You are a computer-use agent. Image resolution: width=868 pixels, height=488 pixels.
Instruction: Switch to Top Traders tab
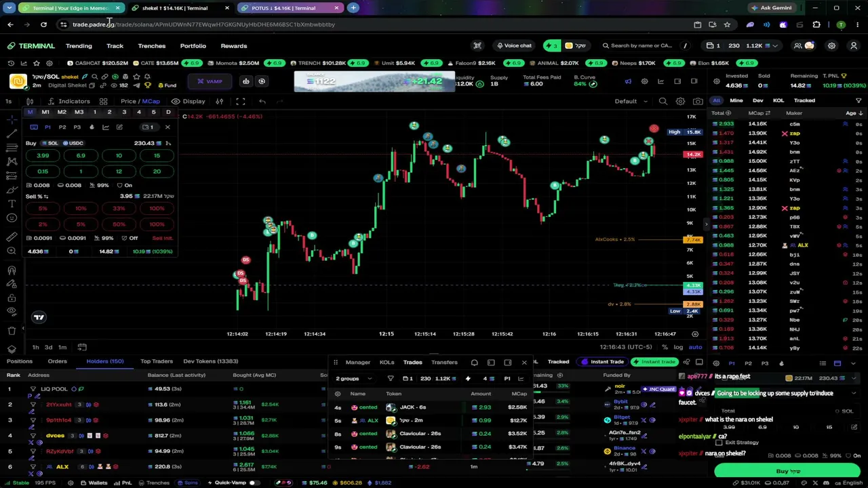tap(156, 361)
